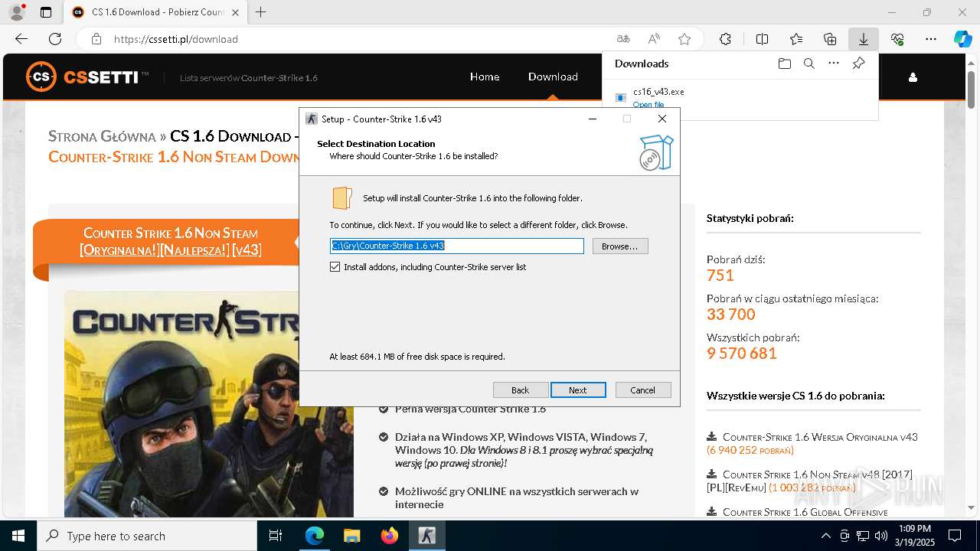980x551 pixels.
Task: Click the installation folder path field
Action: [457, 246]
